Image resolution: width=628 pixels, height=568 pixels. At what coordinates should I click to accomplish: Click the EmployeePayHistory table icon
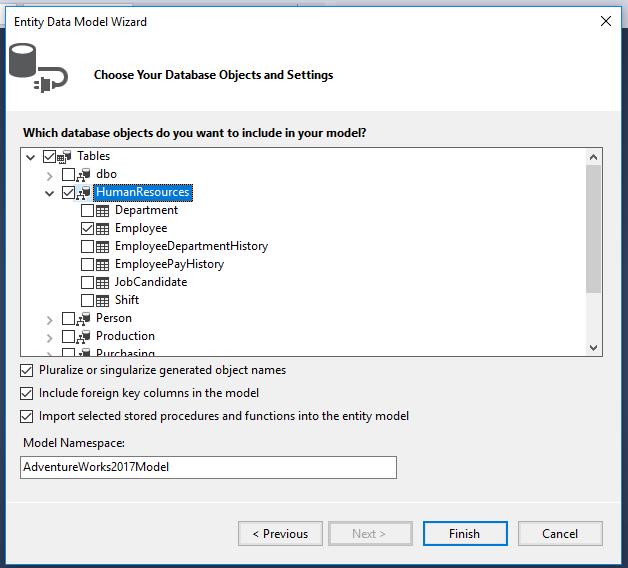[x=102, y=264]
